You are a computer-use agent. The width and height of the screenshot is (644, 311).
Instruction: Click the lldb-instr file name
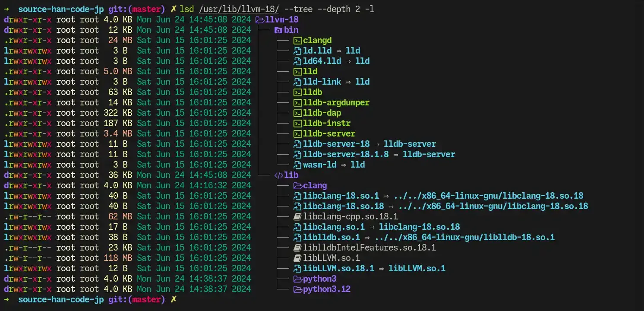327,123
